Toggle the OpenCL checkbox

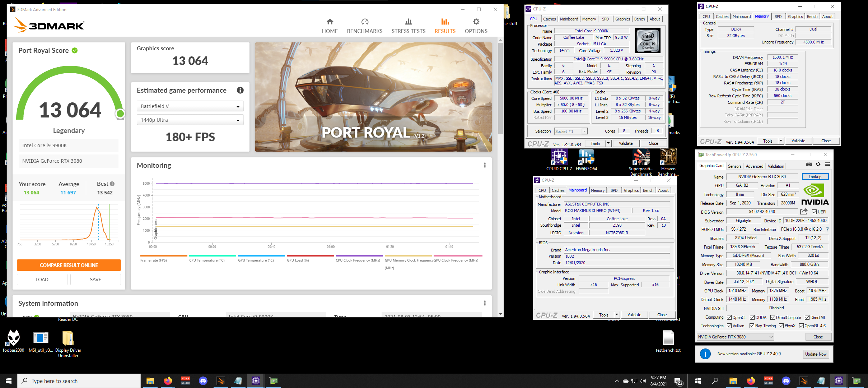click(729, 318)
